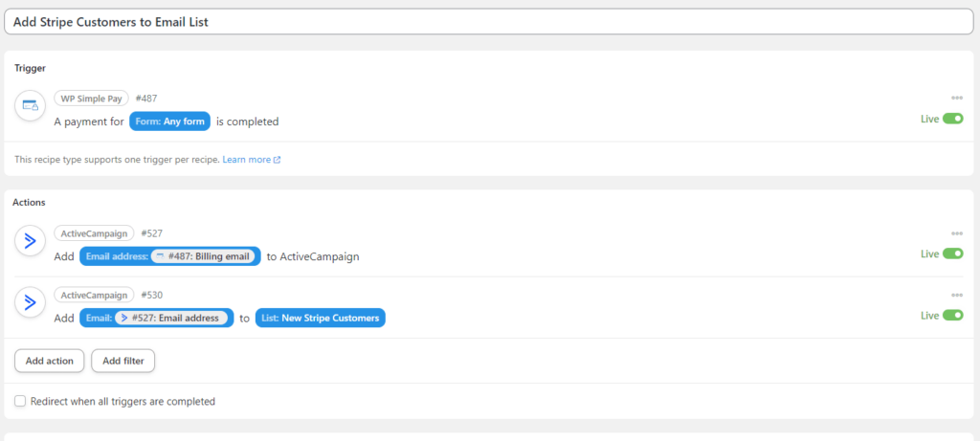Image resolution: width=980 pixels, height=441 pixels.
Task: Edit the Email address field in action #527
Action: tap(116, 256)
